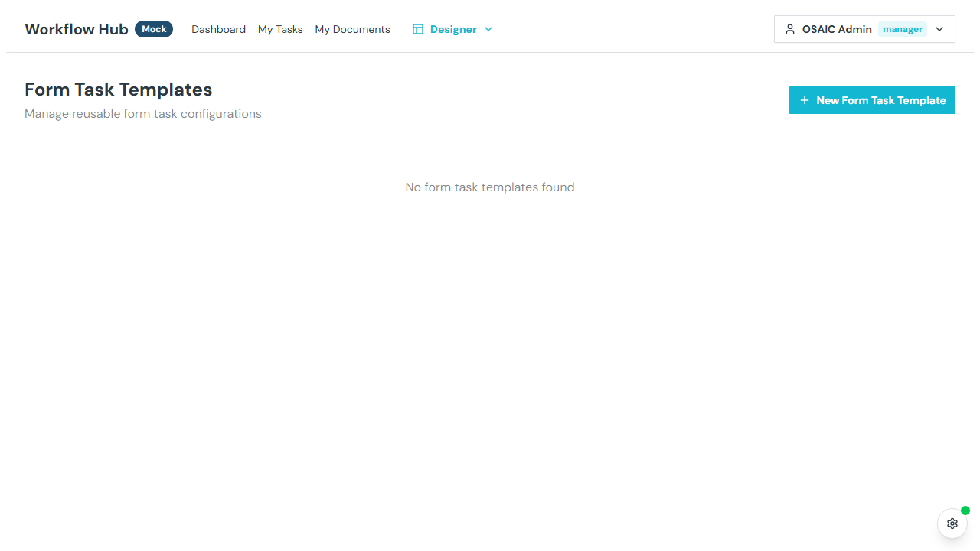Click the Mock badge
Viewport: 980px width, 551px height.
[x=153, y=28]
